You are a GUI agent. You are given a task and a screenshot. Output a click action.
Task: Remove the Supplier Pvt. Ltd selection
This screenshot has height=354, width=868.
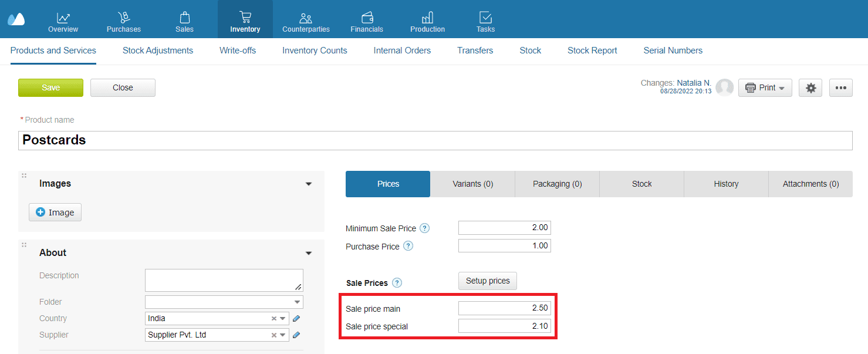coord(273,335)
